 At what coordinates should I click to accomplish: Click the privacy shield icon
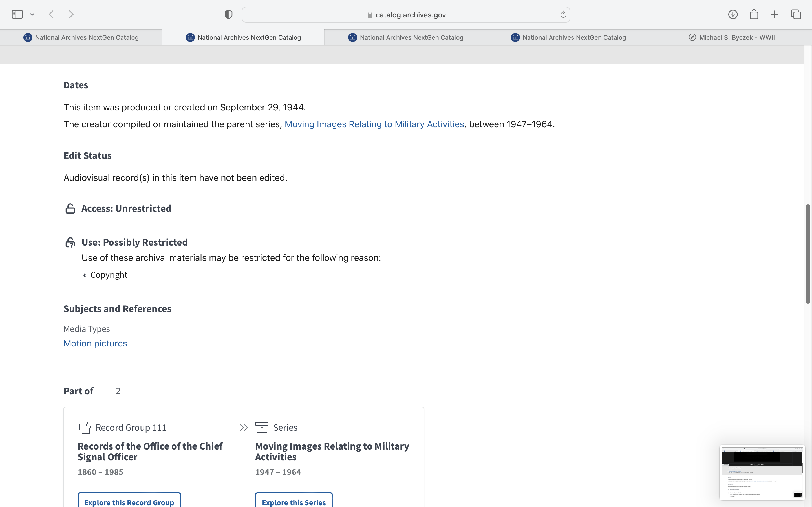point(228,14)
